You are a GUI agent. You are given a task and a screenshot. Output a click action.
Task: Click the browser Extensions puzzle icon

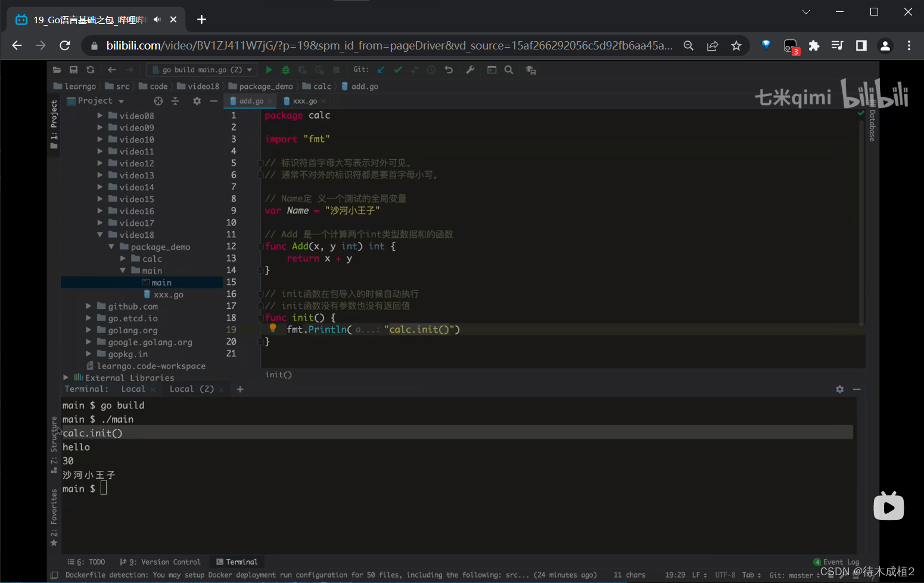[x=814, y=45]
